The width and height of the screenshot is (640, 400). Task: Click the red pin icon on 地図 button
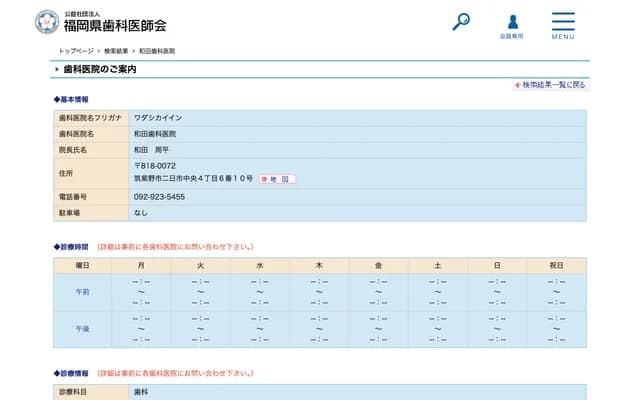click(265, 179)
